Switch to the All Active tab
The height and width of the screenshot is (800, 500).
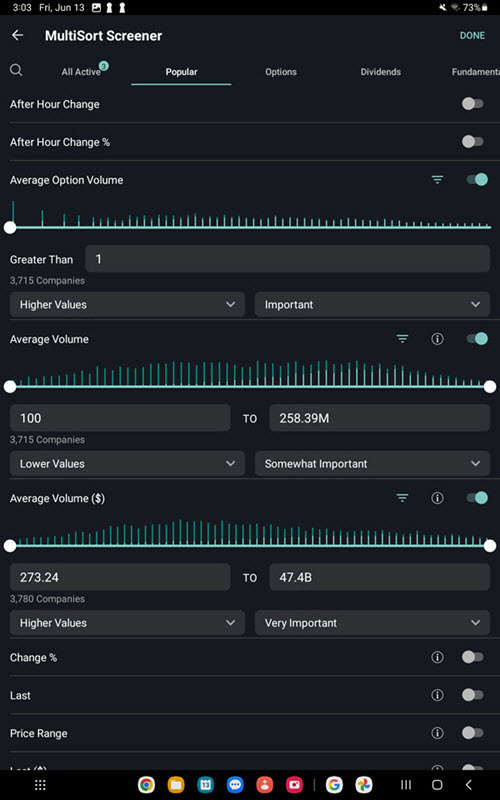coord(81,72)
